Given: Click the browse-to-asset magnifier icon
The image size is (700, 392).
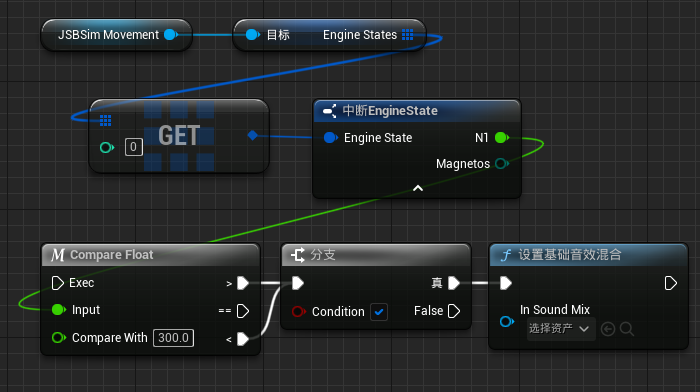Looking at the screenshot, I should click(x=627, y=329).
